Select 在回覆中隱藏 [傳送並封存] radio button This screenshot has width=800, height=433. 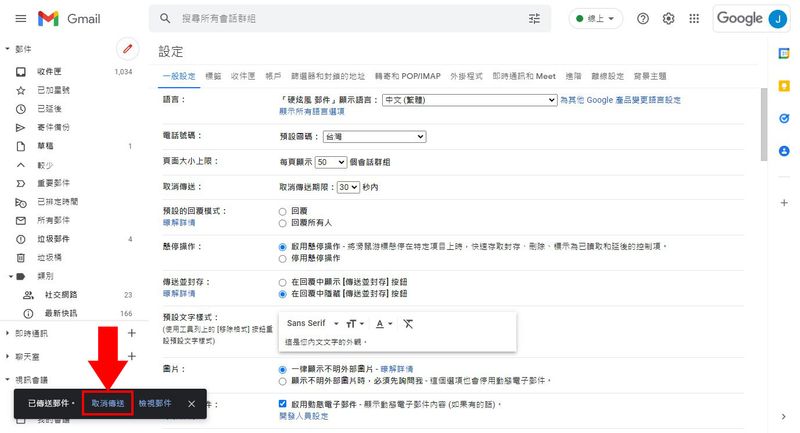tap(282, 294)
